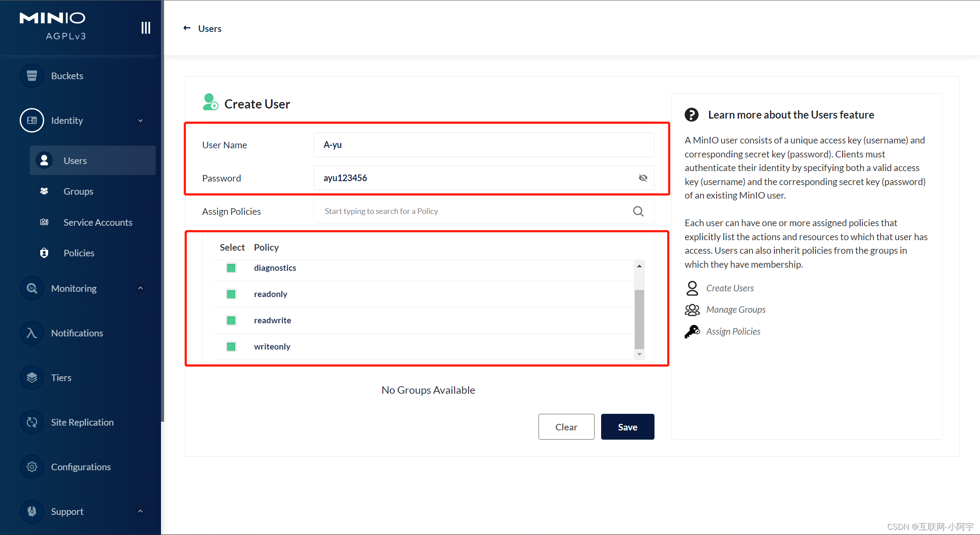Click the Save button

pos(627,427)
